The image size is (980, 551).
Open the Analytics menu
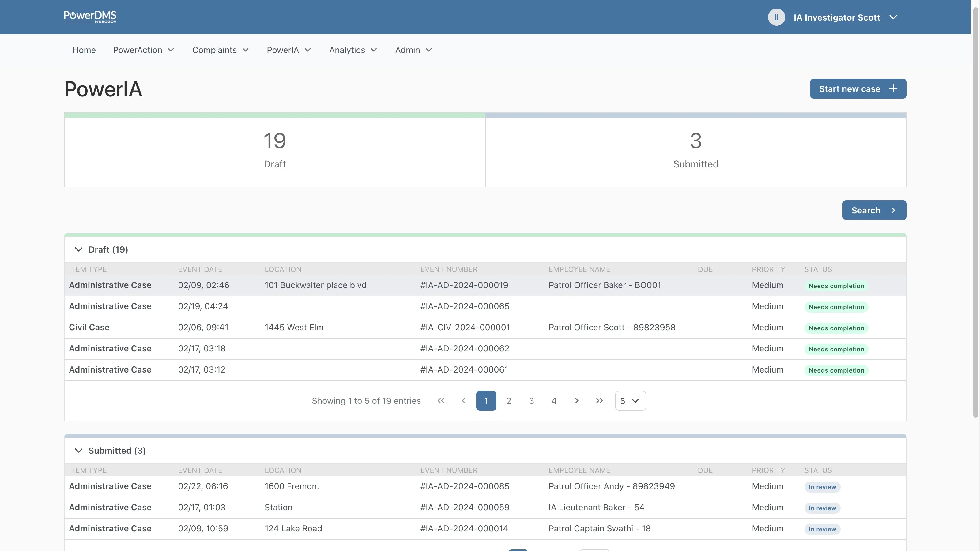(353, 50)
